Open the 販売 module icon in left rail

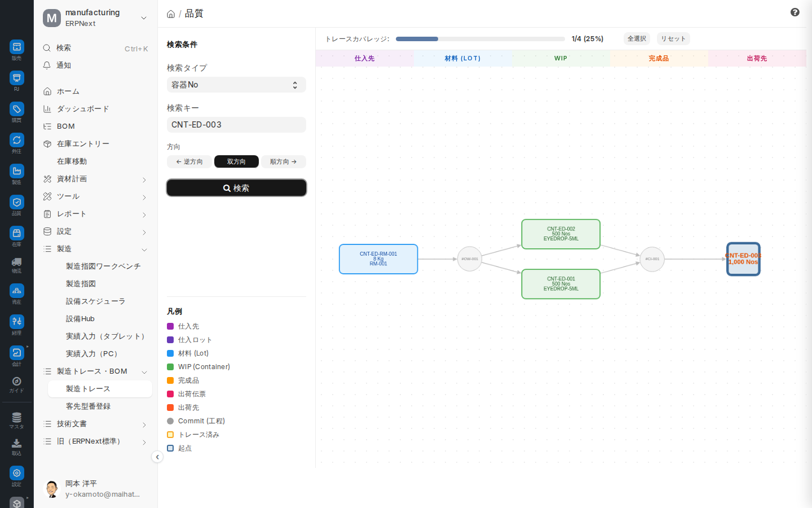click(17, 47)
